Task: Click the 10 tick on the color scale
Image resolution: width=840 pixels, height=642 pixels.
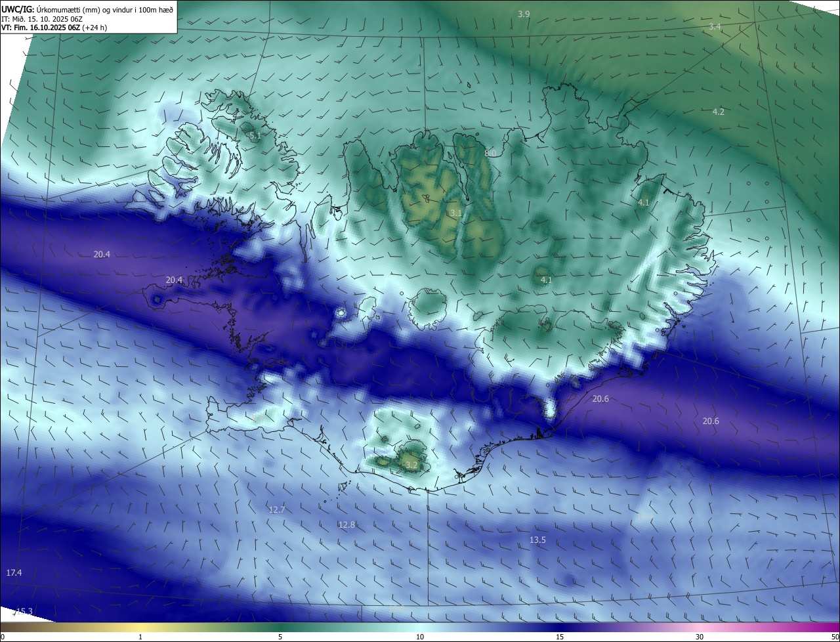Action: [420, 637]
